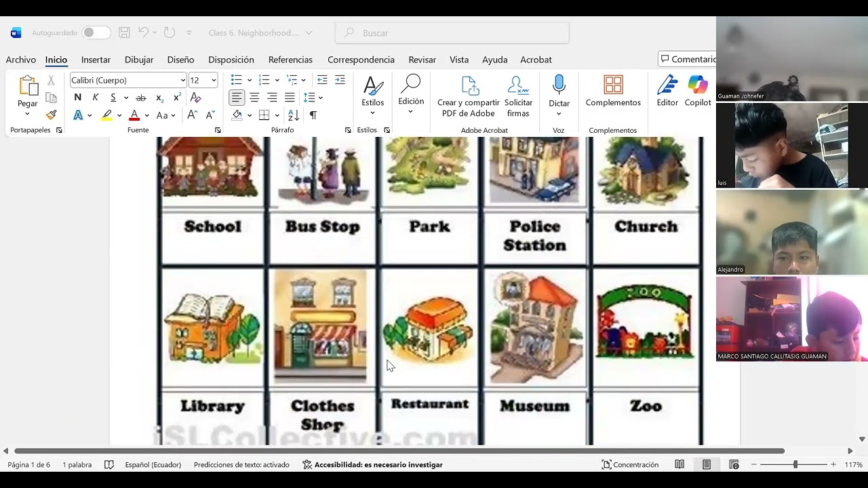Click the text highlight color swatch
Screen dimensions: 868x488
[106, 115]
